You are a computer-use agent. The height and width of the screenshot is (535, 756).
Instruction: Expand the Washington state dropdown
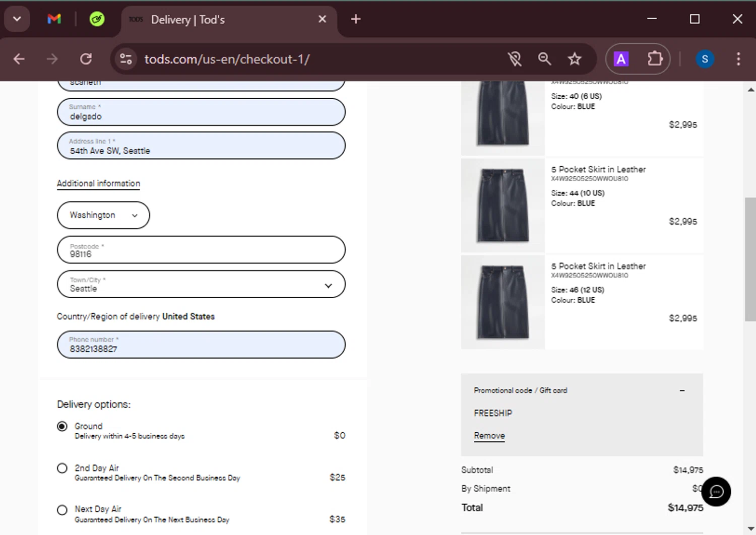103,215
